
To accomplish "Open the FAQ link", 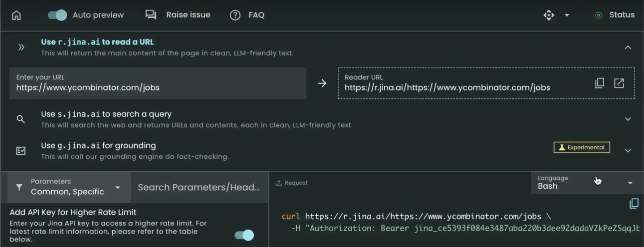I will 256,15.
